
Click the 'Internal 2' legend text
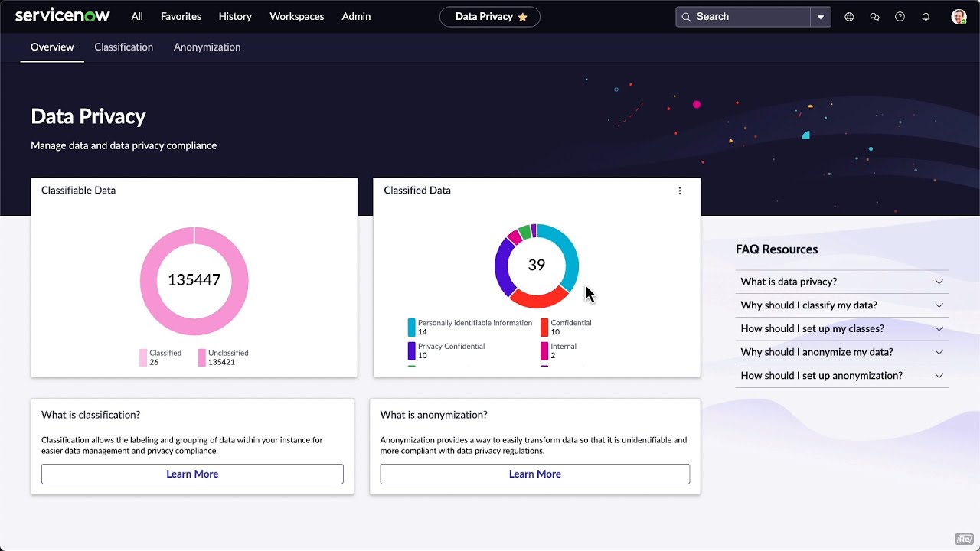coord(563,351)
